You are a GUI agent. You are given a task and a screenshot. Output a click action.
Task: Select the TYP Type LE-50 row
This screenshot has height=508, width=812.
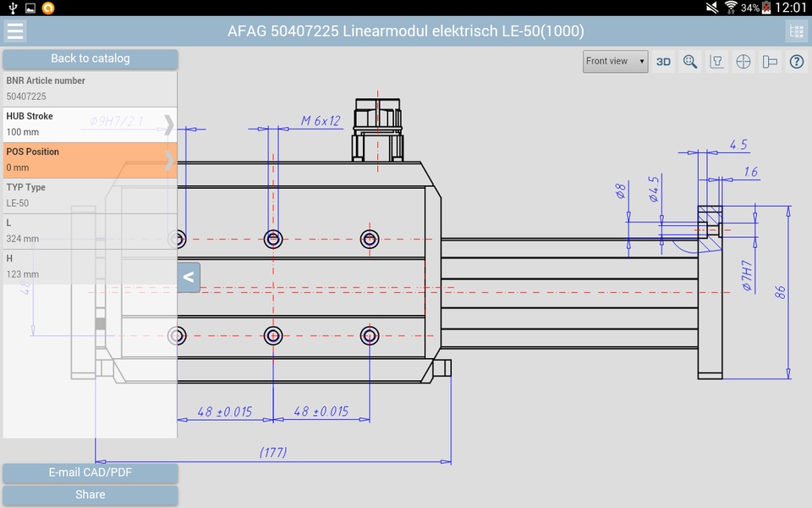91,196
